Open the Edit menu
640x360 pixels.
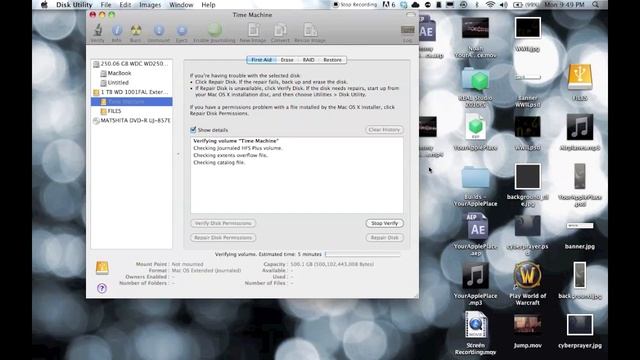[125, 5]
